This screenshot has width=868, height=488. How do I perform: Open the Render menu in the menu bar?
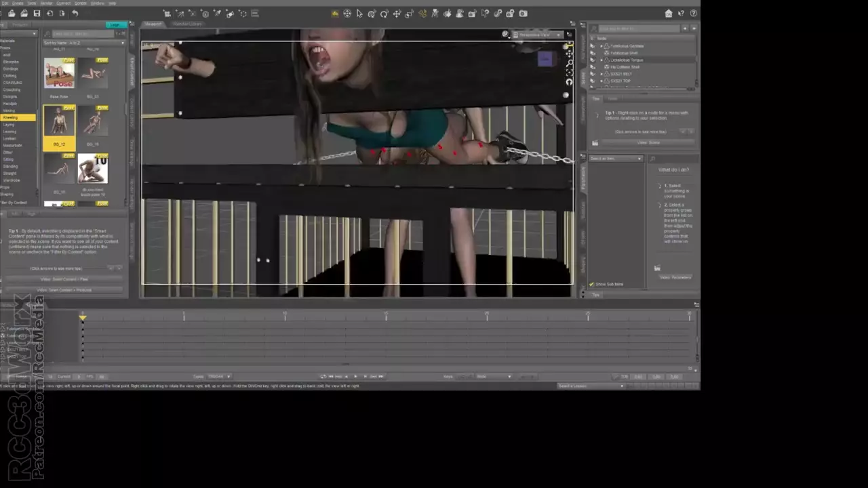click(46, 3)
